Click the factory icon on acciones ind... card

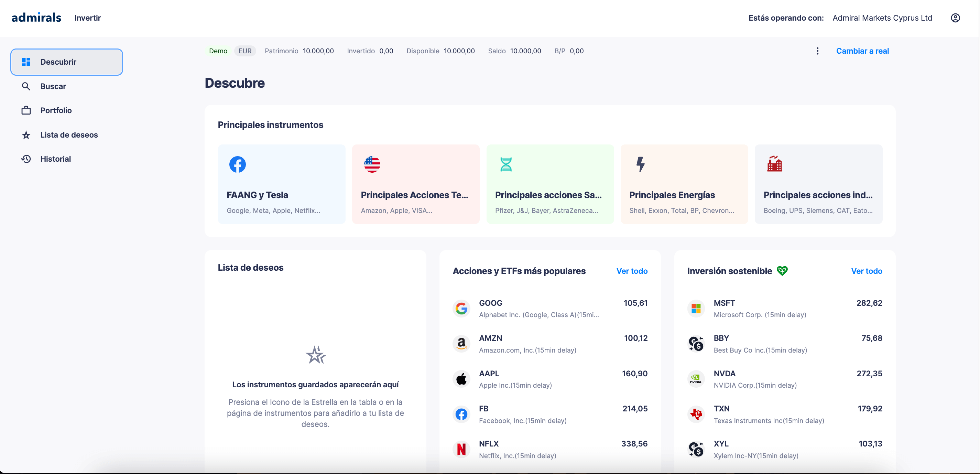(x=774, y=164)
